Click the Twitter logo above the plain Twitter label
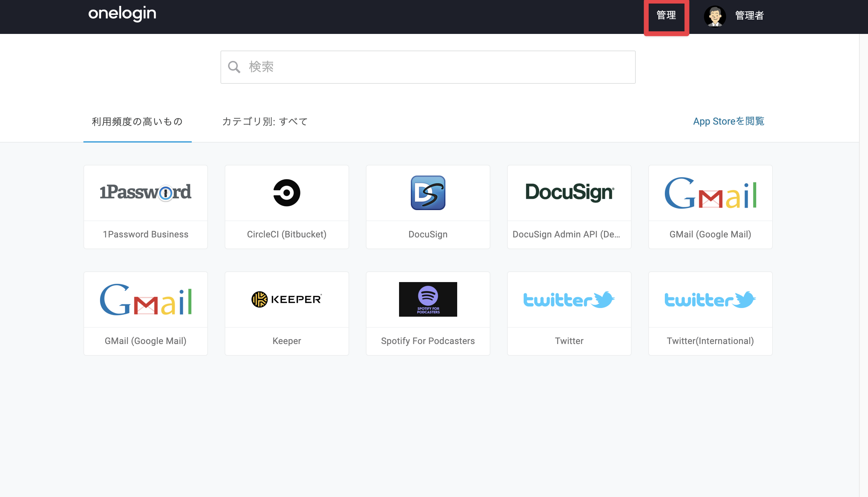868x497 pixels. (x=569, y=300)
